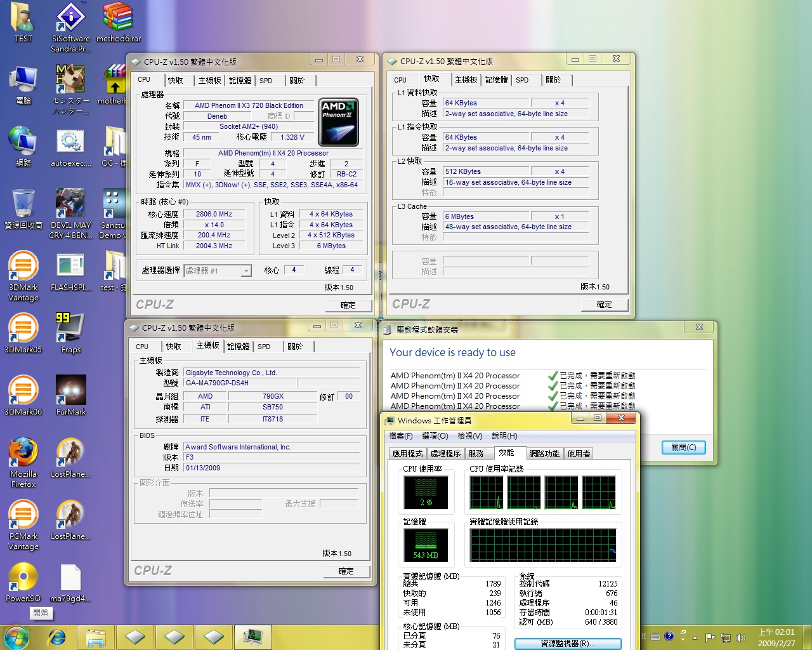Click 關閉(C) button in driver install dialog
Screen dimensions: 812x650
pyautogui.click(x=683, y=448)
